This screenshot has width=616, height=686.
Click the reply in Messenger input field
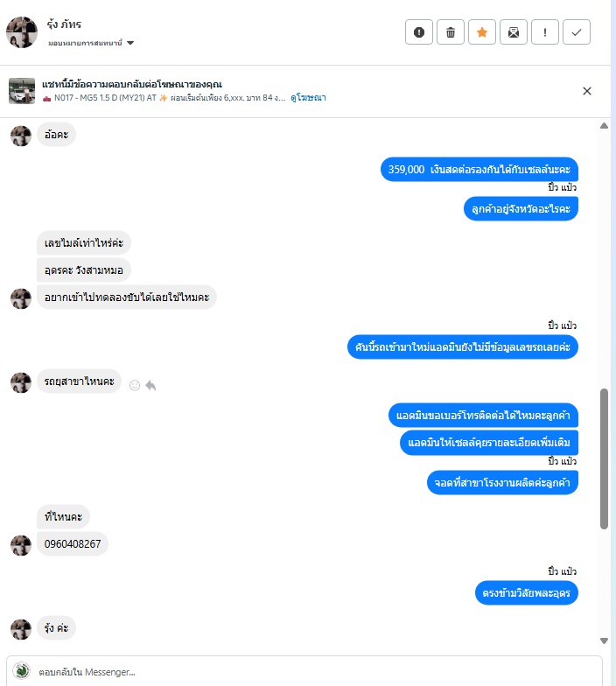304,672
